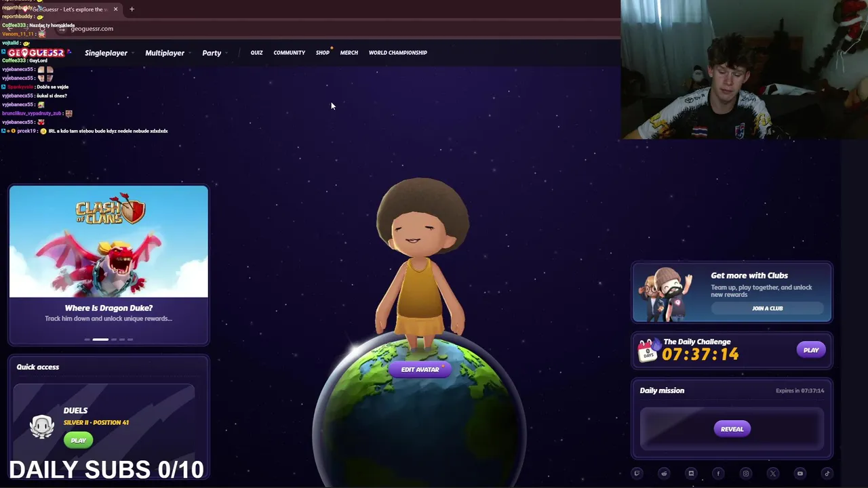
Task: Play The Daily Challenge
Action: pyautogui.click(x=811, y=350)
